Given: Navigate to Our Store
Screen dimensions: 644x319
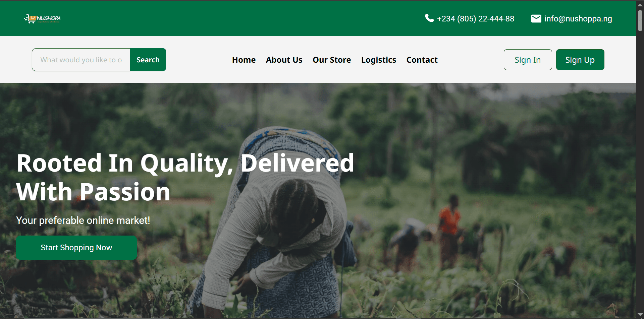Looking at the screenshot, I should (332, 60).
